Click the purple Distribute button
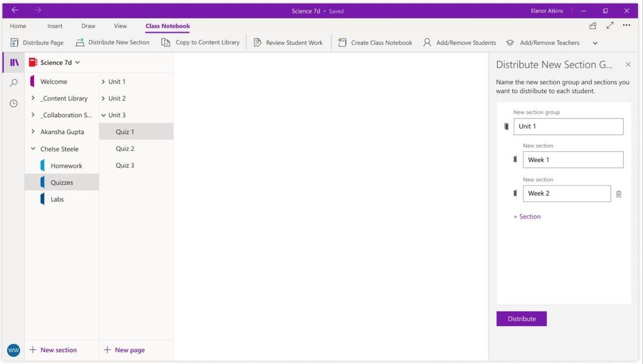Image resolution: width=643 pixels, height=364 pixels. (521, 319)
